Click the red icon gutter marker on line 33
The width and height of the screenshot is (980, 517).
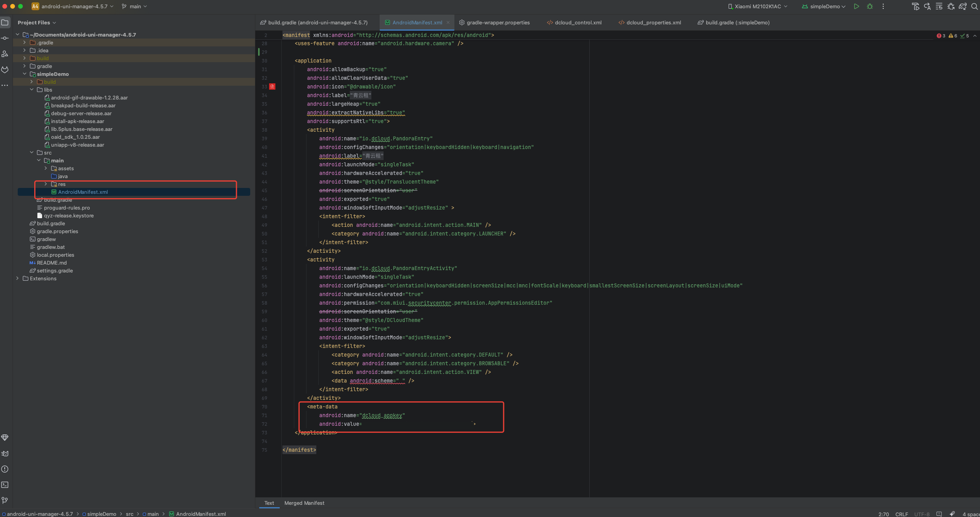tap(272, 86)
